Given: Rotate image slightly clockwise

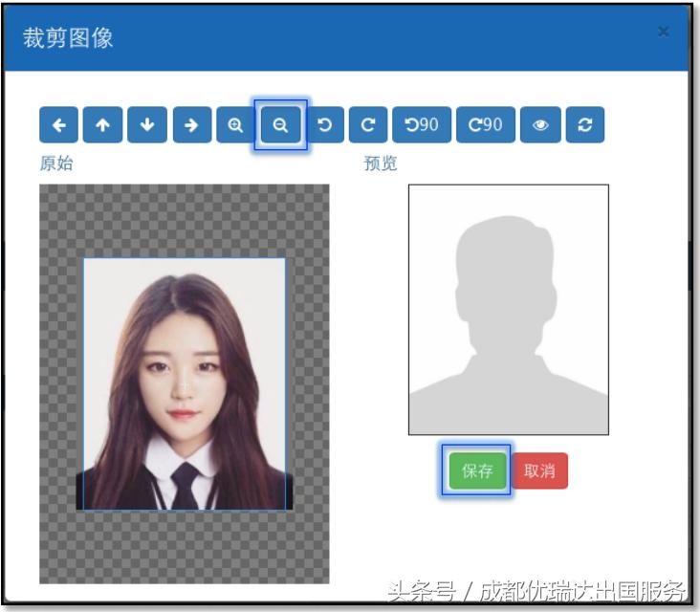Looking at the screenshot, I should pos(368,124).
